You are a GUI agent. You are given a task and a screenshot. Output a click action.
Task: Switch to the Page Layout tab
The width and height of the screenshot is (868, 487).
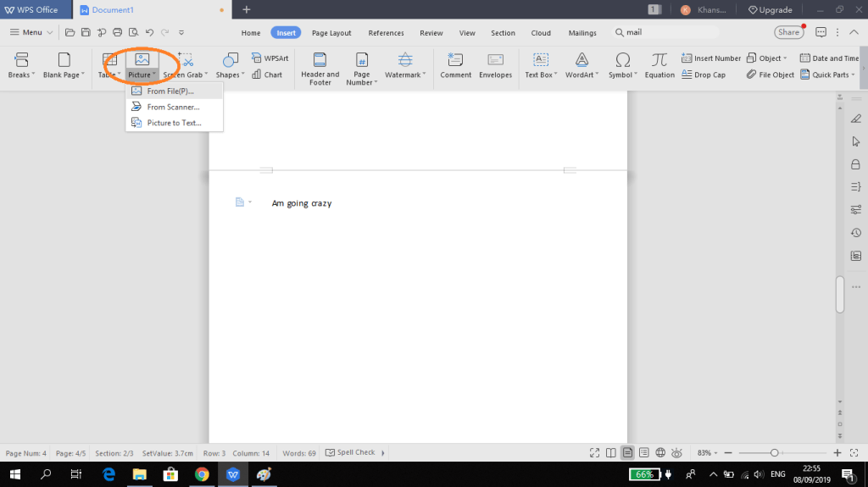point(331,33)
